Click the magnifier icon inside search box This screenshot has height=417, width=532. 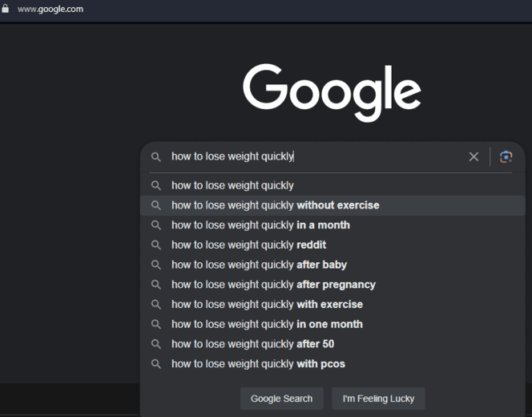156,157
